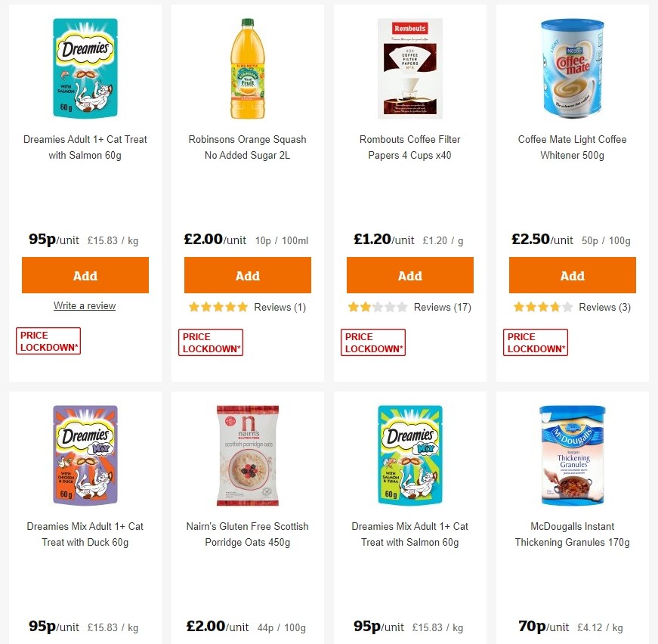Add Coffee Mate Light Coffee Whitener
This screenshot has height=644, width=658.
(x=572, y=274)
